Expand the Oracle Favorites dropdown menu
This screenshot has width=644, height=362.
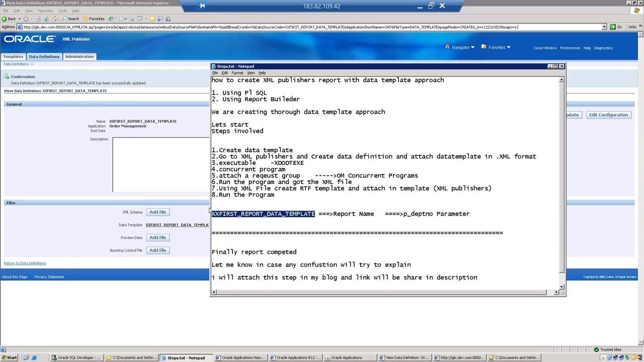508,47
